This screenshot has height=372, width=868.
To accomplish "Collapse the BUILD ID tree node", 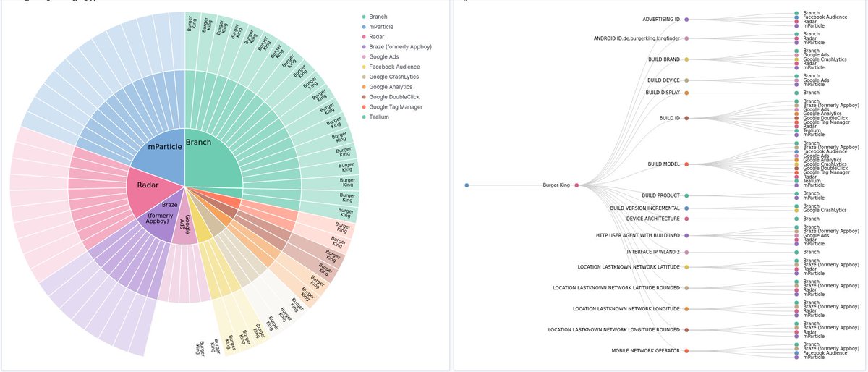I will 686,117.
